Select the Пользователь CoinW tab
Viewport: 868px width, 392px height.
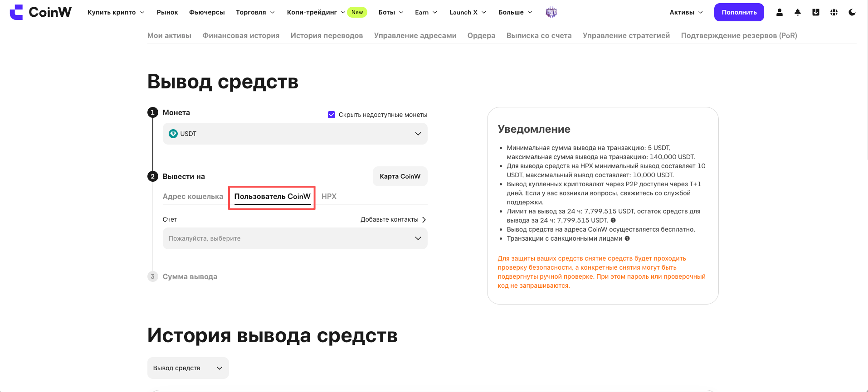(272, 196)
